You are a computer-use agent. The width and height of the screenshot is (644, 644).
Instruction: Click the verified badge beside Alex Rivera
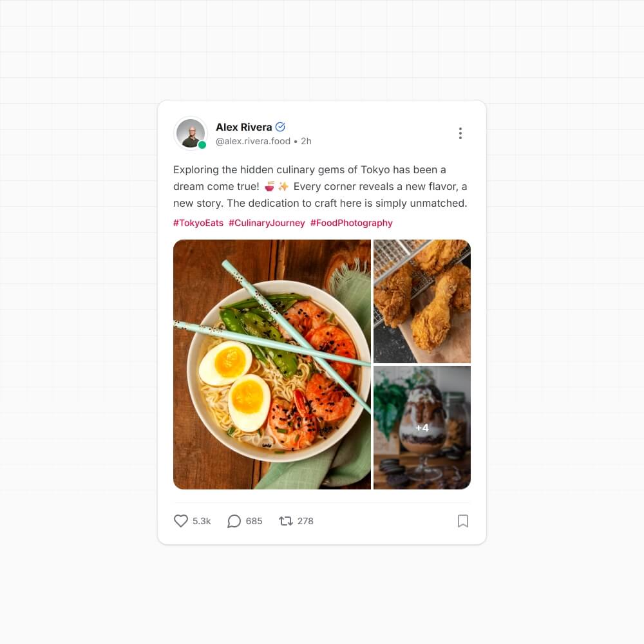pyautogui.click(x=280, y=127)
